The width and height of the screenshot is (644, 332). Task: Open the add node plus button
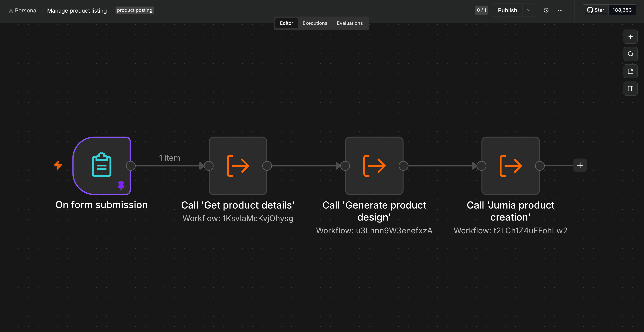(x=630, y=37)
